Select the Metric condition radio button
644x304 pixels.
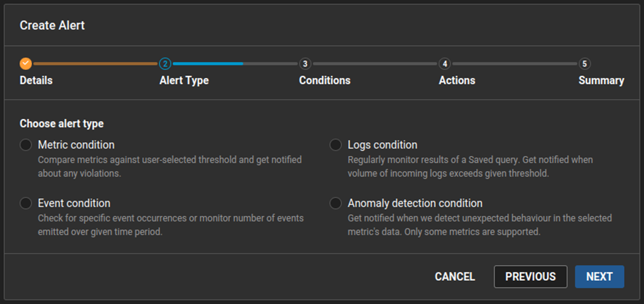pyautogui.click(x=26, y=145)
